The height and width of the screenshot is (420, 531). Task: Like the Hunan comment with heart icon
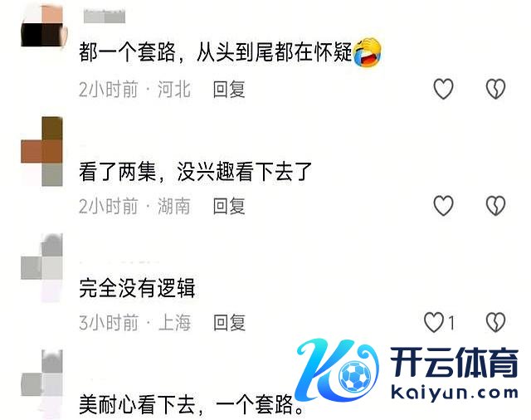(443, 206)
